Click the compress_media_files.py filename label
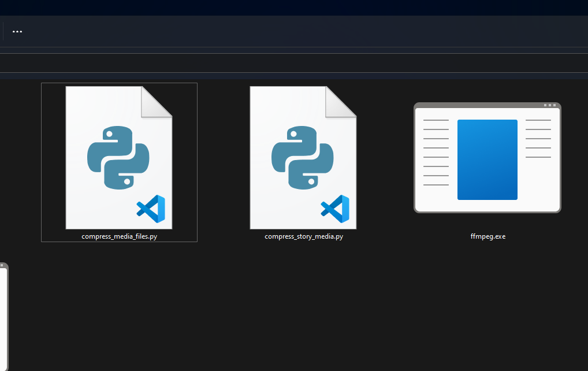 coord(119,236)
